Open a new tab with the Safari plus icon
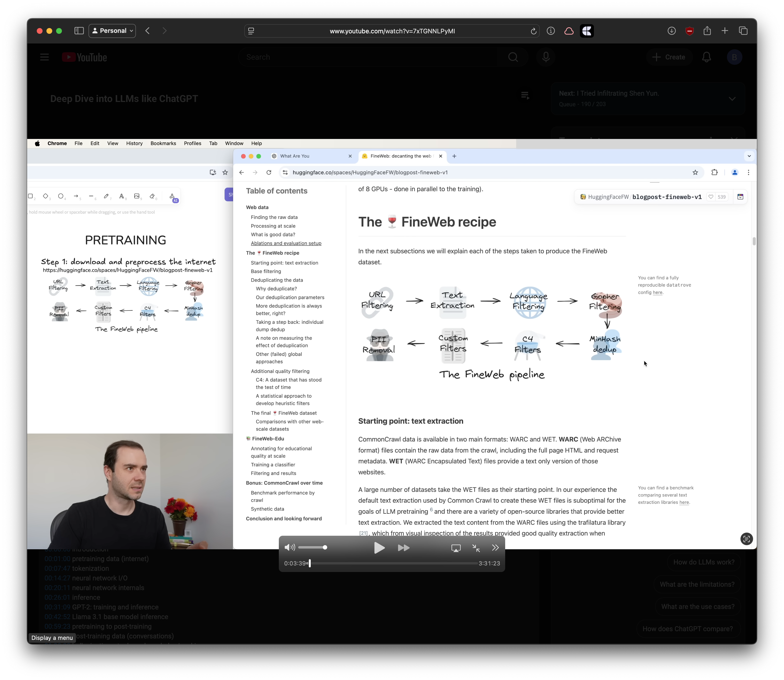The image size is (784, 680). click(x=725, y=31)
